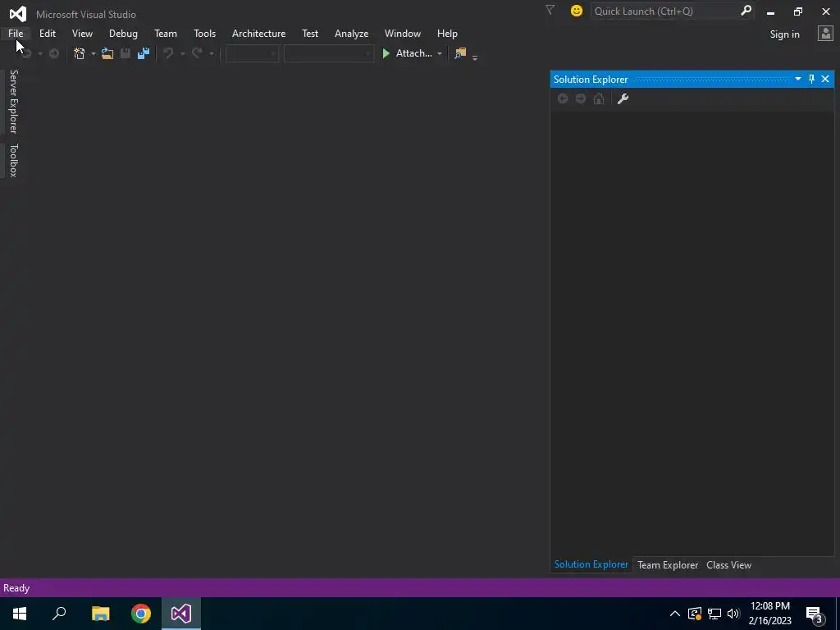This screenshot has width=840, height=630.
Task: Click the notifications filter flag icon
Action: (x=550, y=10)
